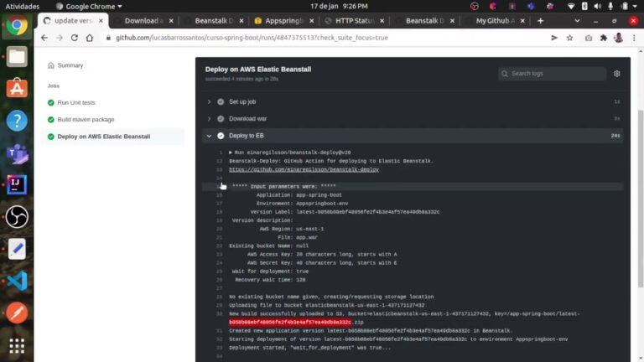Screen dimensions: 644x362
Task: Open the Files app in the dock
Action: point(17,57)
